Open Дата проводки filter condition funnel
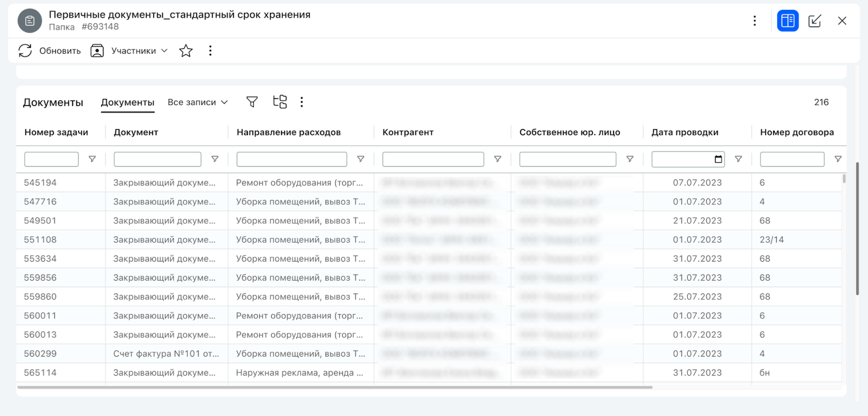The height and width of the screenshot is (416, 868). (738, 159)
